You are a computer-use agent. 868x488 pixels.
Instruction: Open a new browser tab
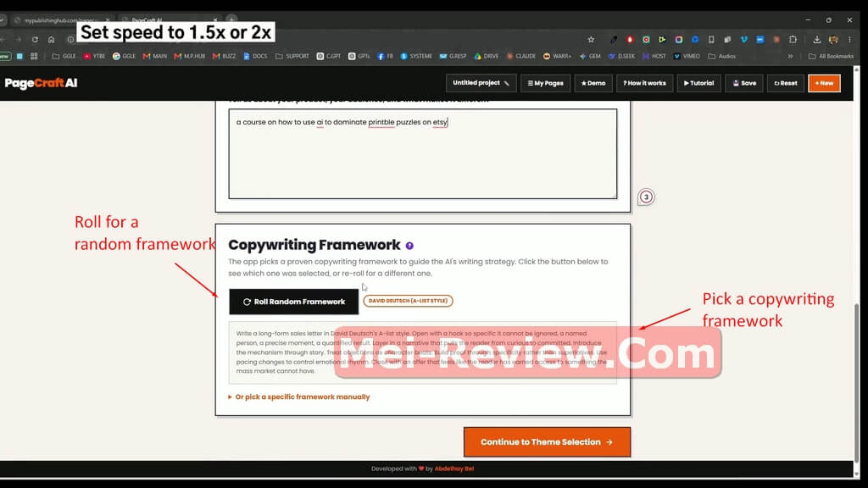pyautogui.click(x=231, y=20)
